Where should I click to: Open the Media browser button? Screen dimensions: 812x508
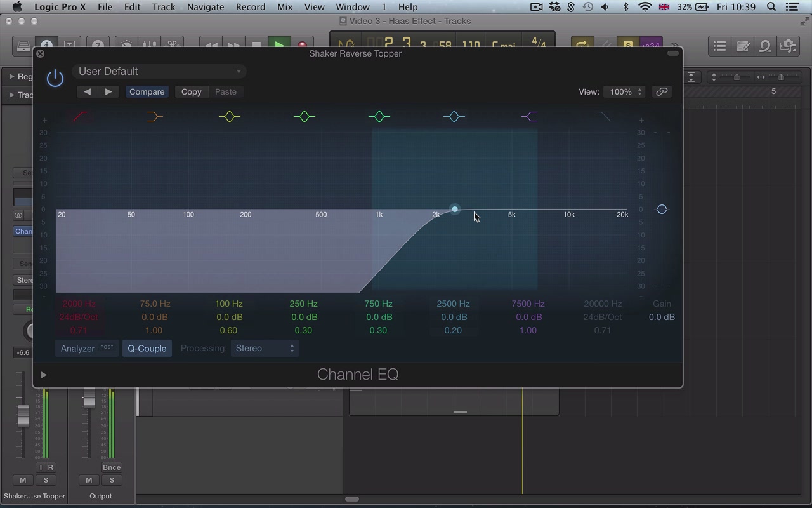(789, 46)
